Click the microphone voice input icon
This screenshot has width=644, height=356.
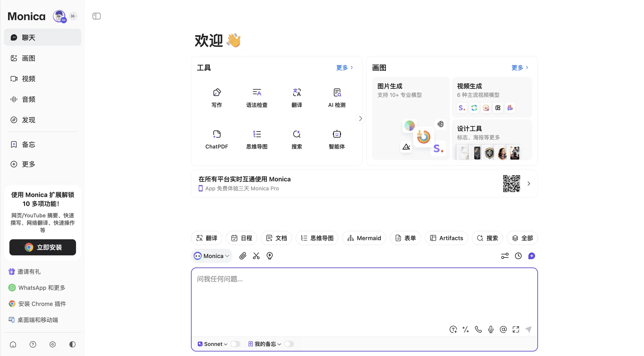click(491, 329)
